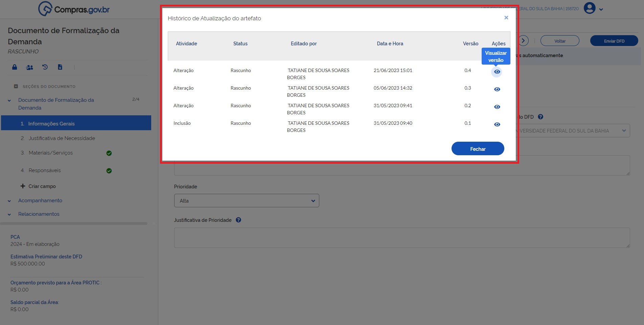Expand the Acompanhamento section
The image size is (644, 325).
(40, 201)
